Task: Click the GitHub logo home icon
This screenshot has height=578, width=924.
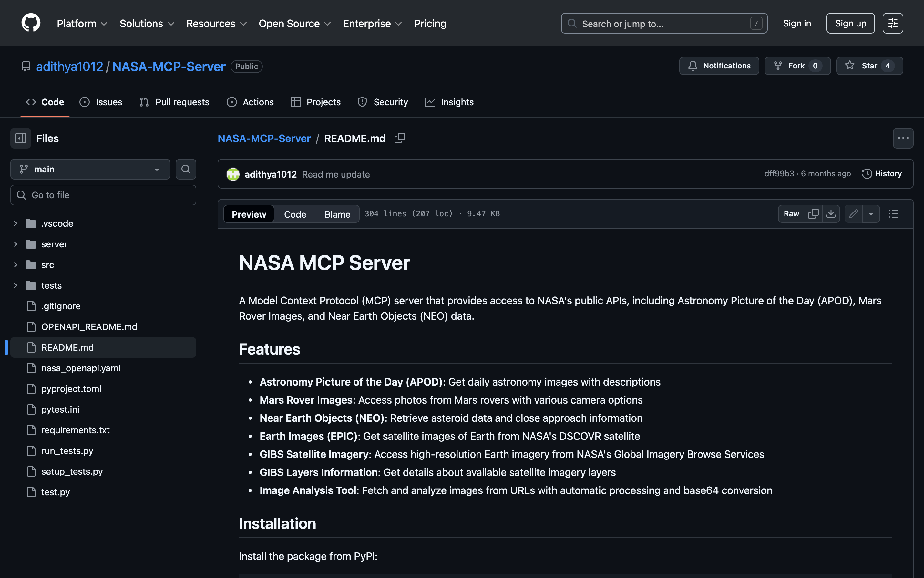Action: [31, 23]
